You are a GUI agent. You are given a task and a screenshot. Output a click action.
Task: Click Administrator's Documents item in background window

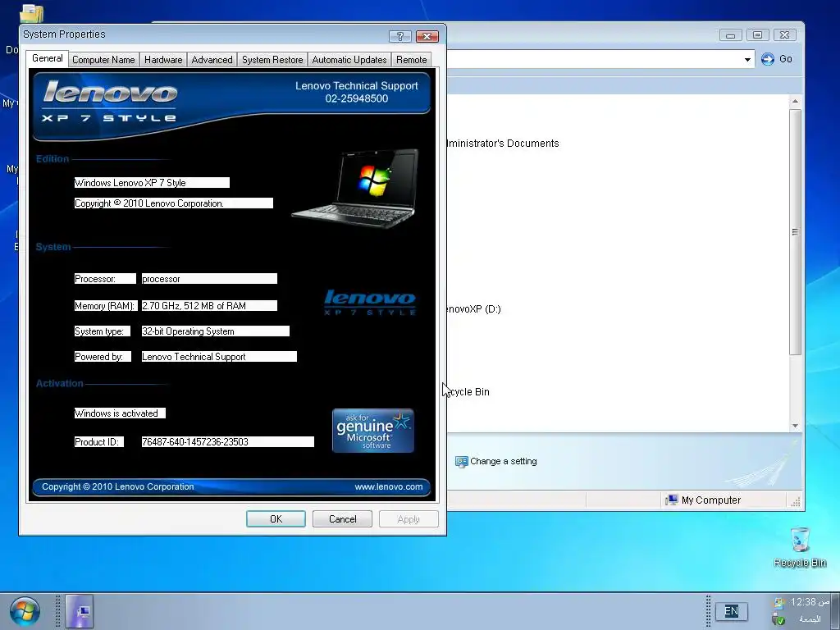coord(503,143)
